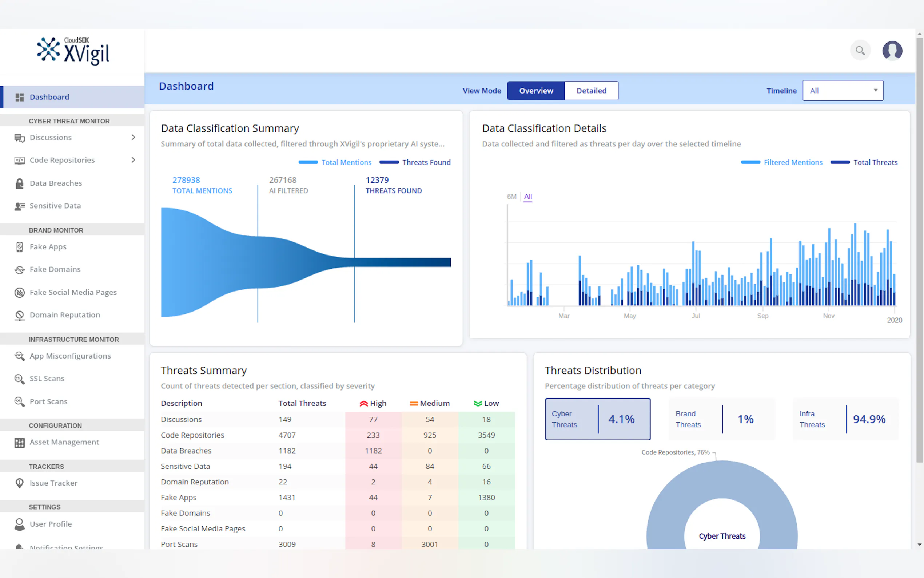Expand the Code Repositories chevron
Image resolution: width=924 pixels, height=578 pixels.
tap(133, 160)
